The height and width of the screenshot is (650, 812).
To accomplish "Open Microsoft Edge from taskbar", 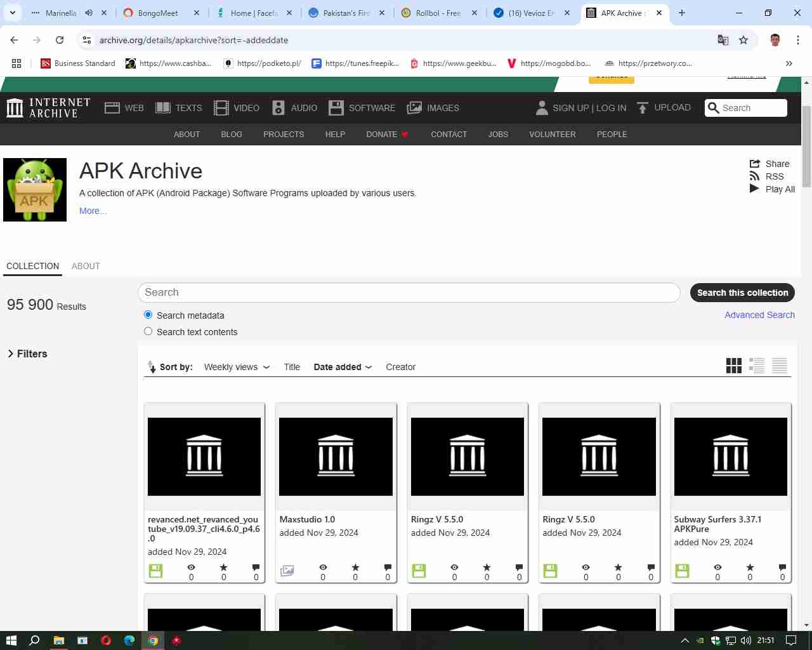I will coord(129,640).
